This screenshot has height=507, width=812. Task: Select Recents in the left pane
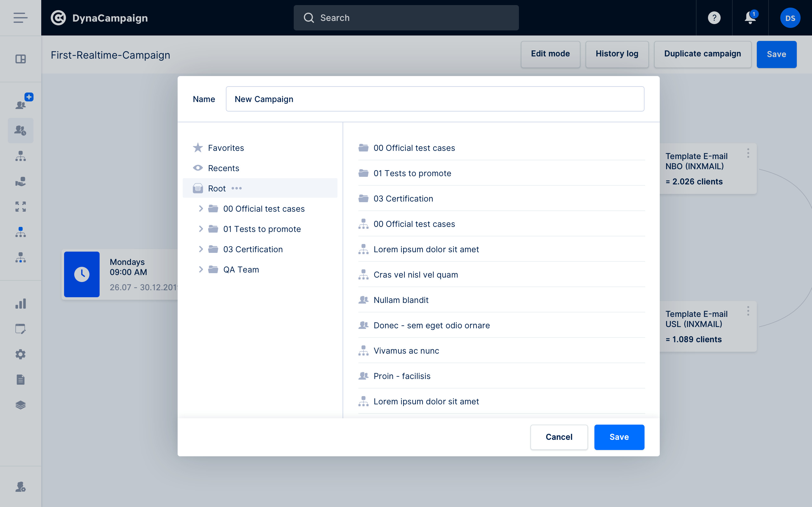pyautogui.click(x=224, y=168)
